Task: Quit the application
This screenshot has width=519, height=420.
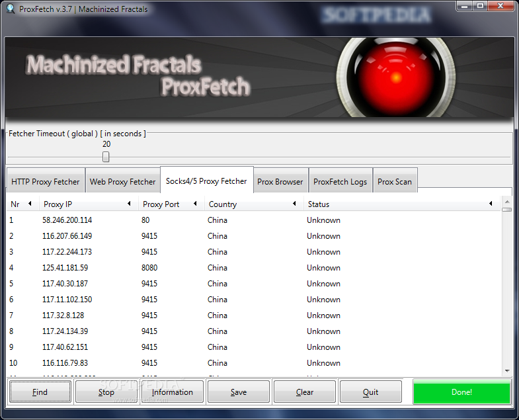Action: pyautogui.click(x=370, y=392)
